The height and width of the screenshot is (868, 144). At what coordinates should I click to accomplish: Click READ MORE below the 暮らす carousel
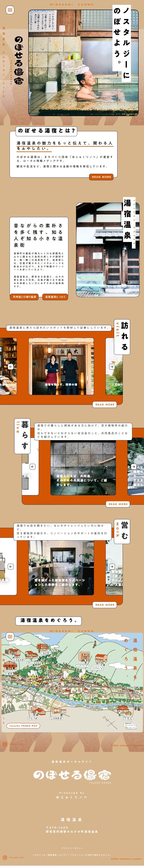118,504
